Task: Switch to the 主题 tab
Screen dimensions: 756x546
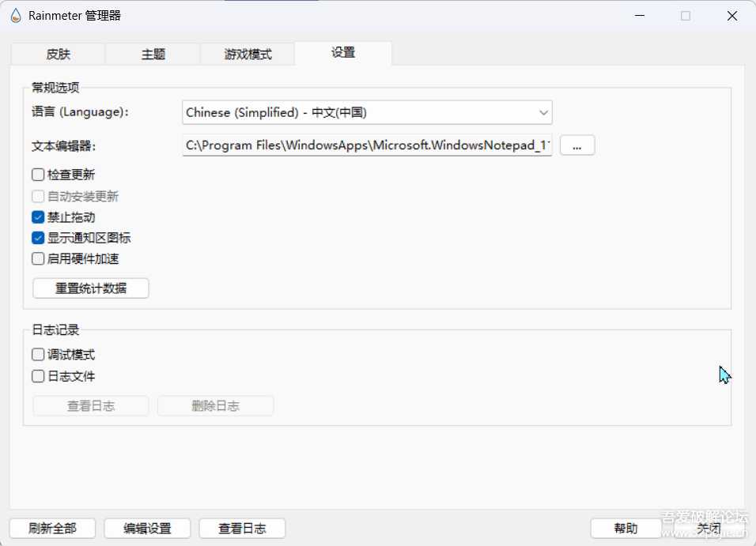Action: (153, 54)
